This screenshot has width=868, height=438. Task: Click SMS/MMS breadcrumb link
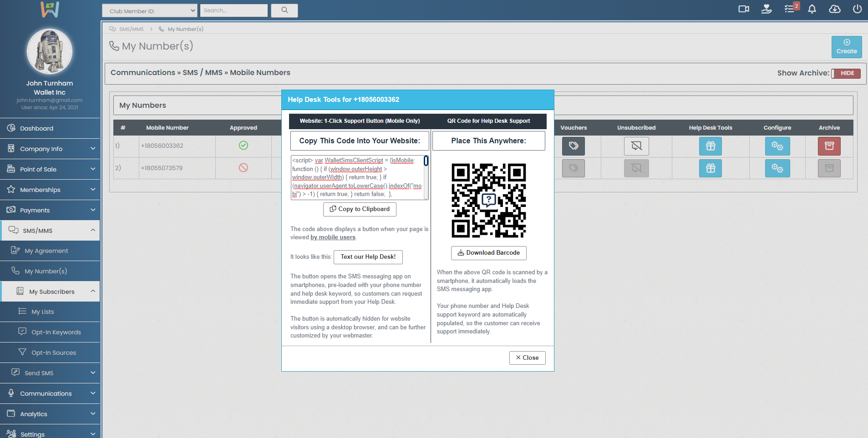coord(127,29)
